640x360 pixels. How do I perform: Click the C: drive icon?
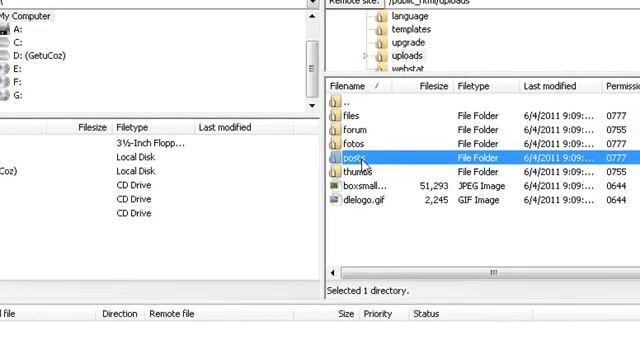pos(4,42)
